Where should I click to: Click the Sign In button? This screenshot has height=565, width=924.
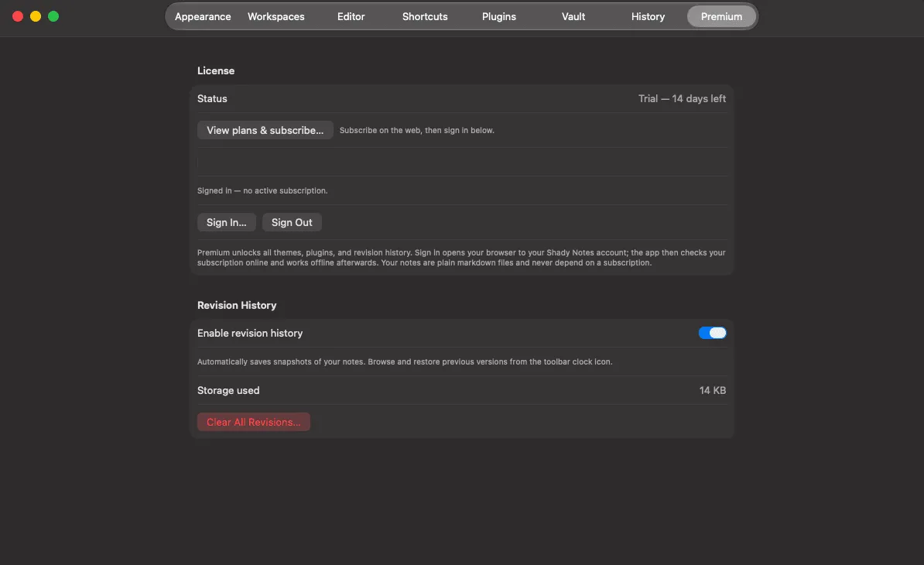[x=226, y=222]
